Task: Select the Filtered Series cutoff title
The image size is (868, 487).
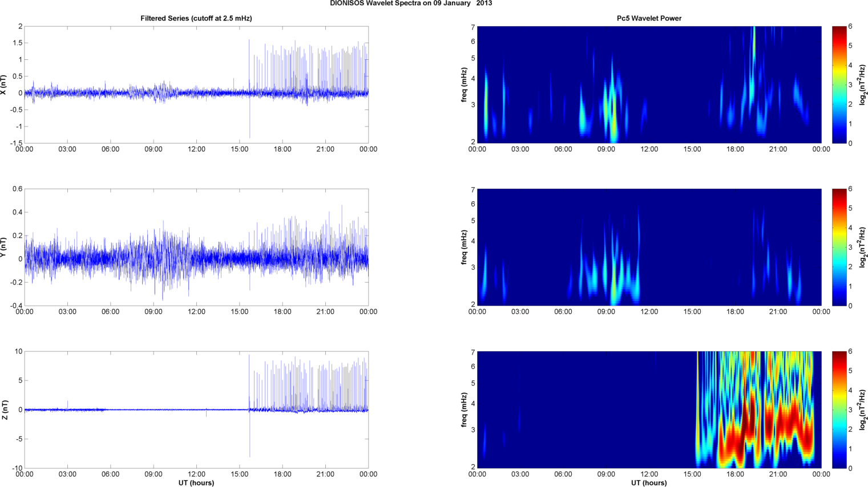Action: (x=196, y=18)
